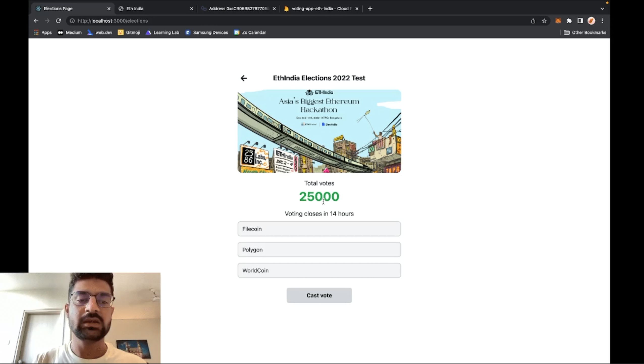This screenshot has width=644, height=364.
Task: Close the Elections Page tab
Action: [109, 9]
